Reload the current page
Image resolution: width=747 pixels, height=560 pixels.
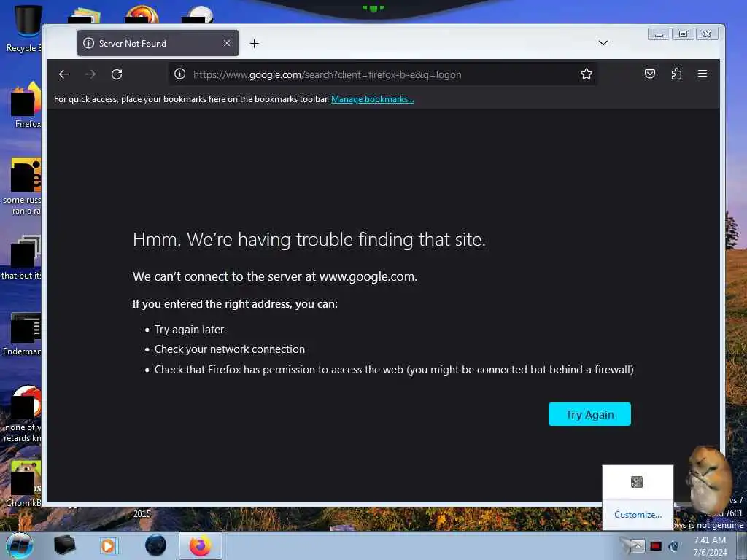117,74
